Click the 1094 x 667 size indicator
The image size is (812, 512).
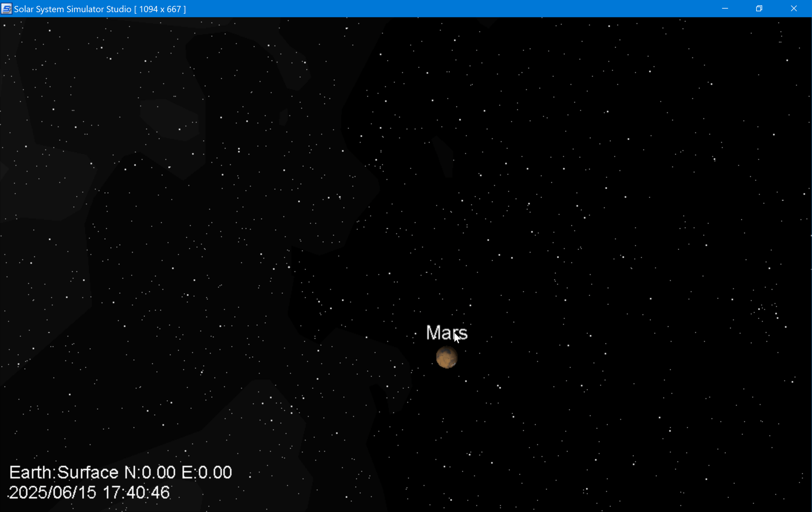click(160, 9)
